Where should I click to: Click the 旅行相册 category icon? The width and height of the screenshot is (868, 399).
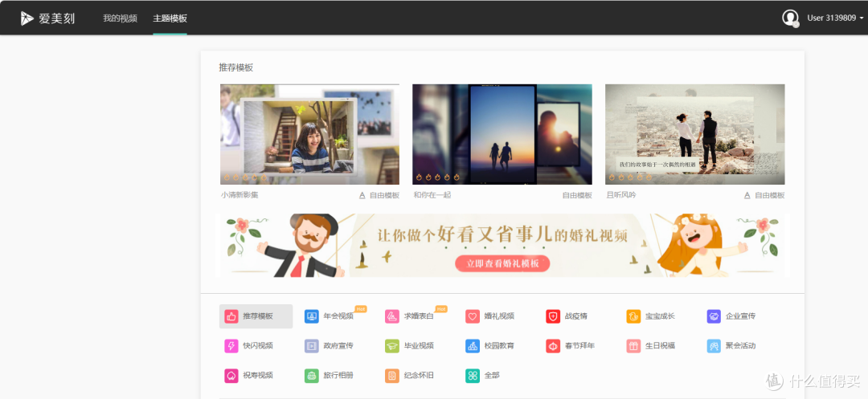312,375
